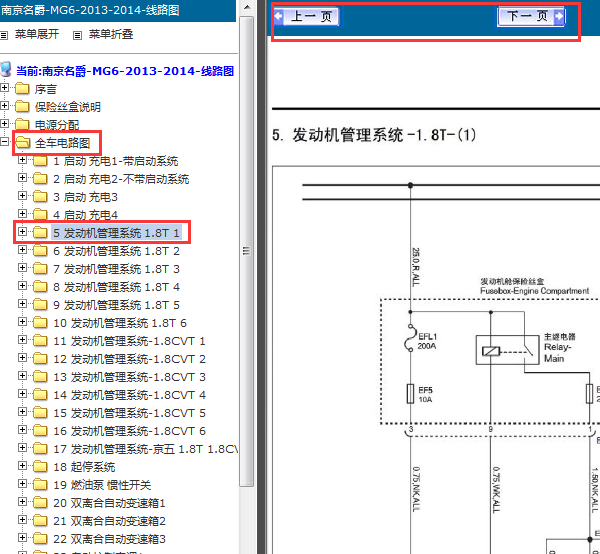
Task: Open 19 燃油泵 惯性开关 tree item
Action: click(x=102, y=485)
